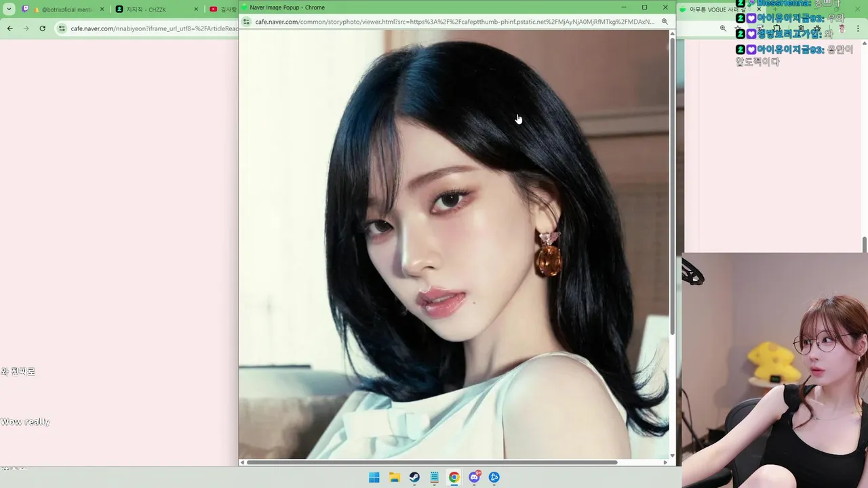Close the @botrixoficial tab
868x488 pixels.
pyautogui.click(x=102, y=9)
